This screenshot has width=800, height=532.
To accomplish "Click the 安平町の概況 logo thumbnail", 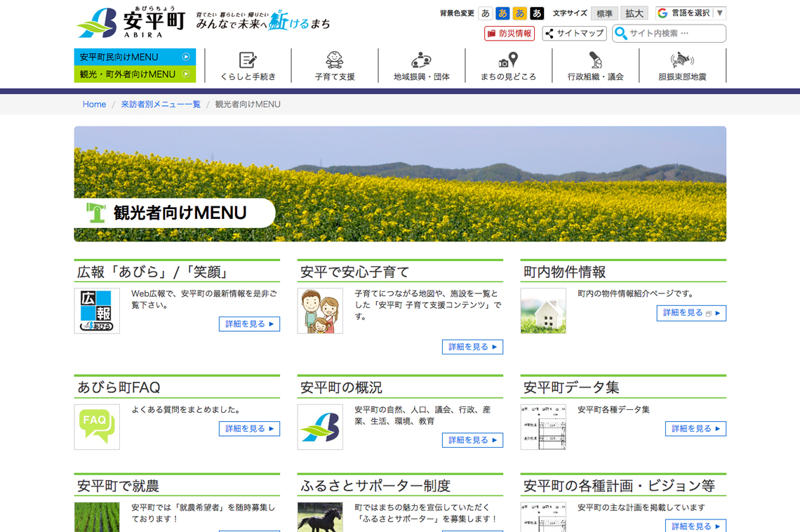I will pyautogui.click(x=321, y=427).
